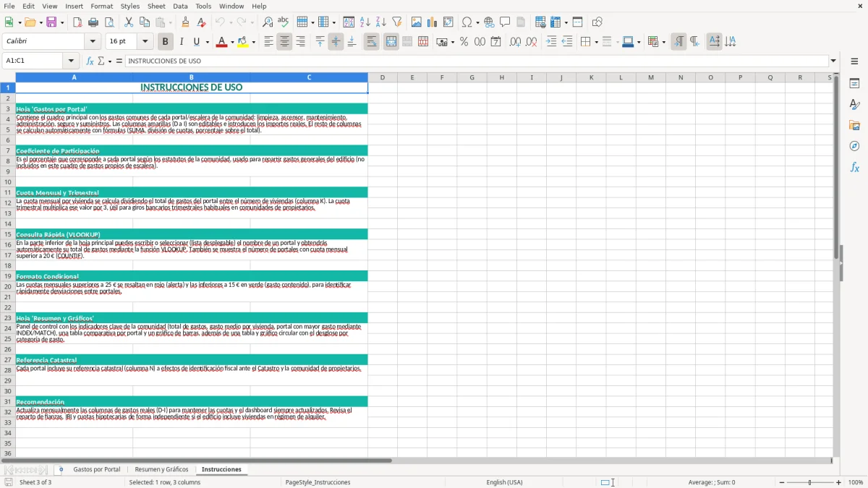The image size is (868, 488).
Task: Toggle Underline formatting
Action: coord(196,42)
